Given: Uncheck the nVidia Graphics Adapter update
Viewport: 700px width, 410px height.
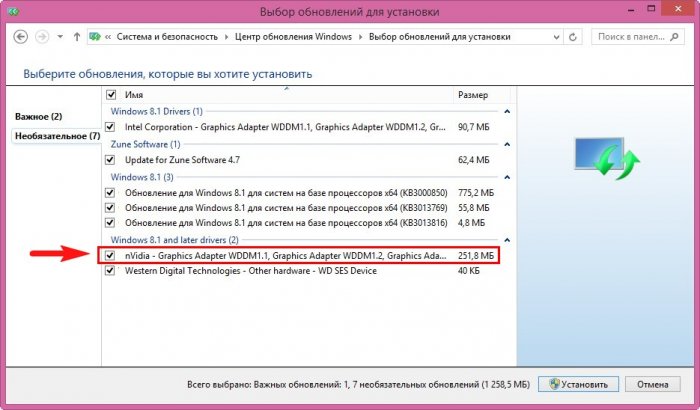Looking at the screenshot, I should click(x=111, y=256).
